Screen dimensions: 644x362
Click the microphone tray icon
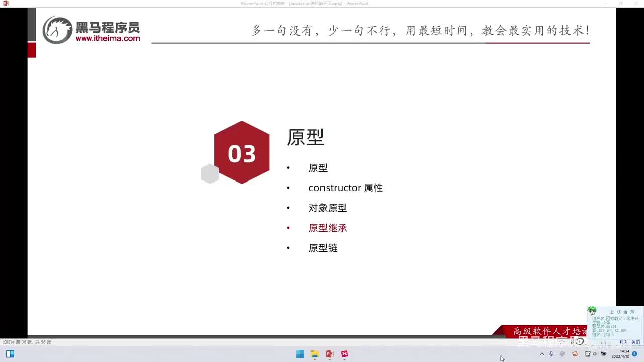tap(551, 354)
